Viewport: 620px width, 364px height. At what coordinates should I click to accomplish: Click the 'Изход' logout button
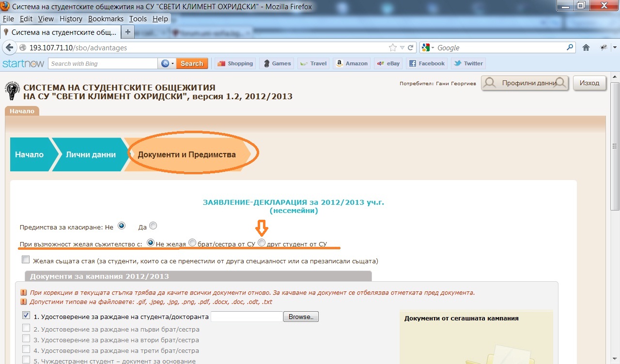pyautogui.click(x=589, y=83)
